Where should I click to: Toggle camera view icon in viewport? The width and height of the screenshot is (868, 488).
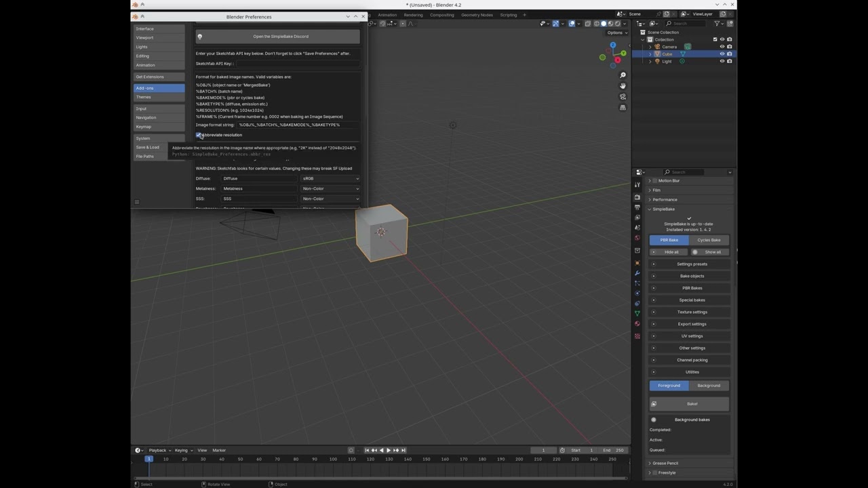[623, 97]
